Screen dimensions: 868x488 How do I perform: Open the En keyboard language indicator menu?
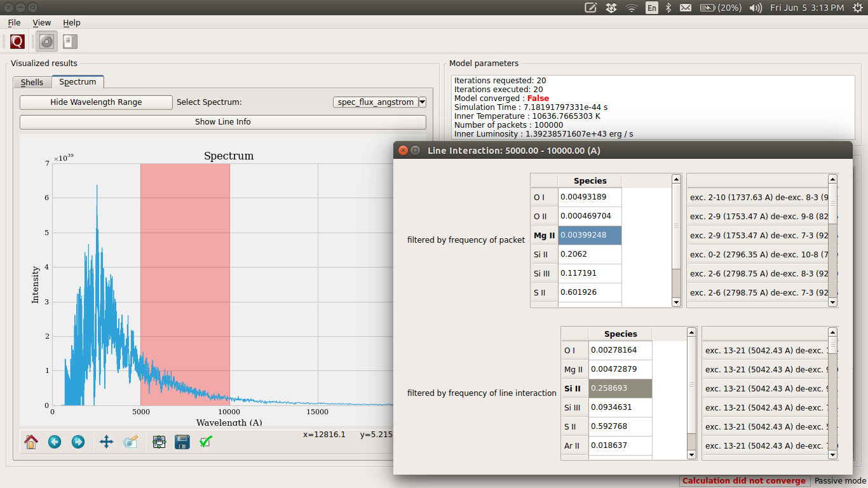pyautogui.click(x=651, y=8)
